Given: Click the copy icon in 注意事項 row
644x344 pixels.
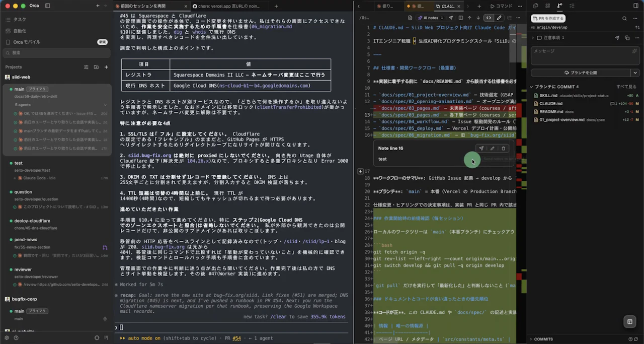Looking at the screenshot, I should (627, 38).
